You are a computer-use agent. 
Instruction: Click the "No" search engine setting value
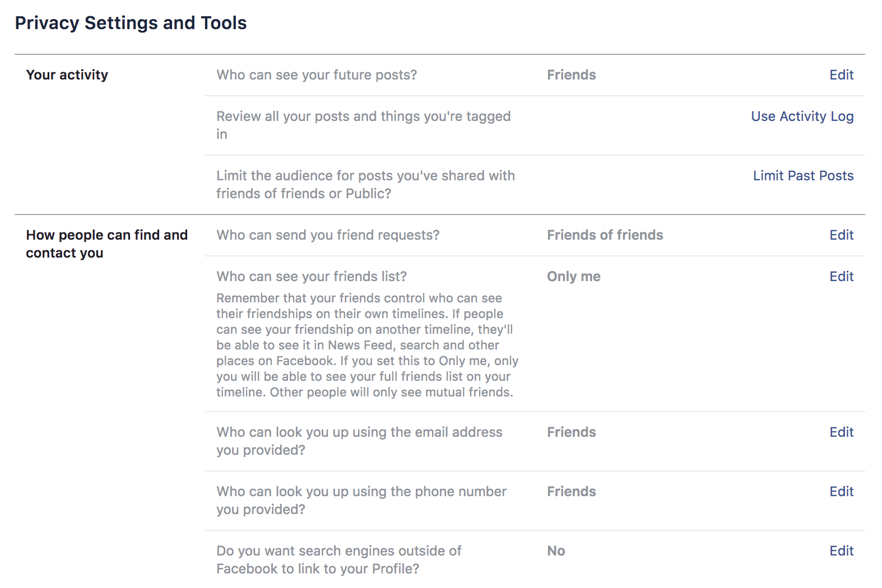click(x=556, y=551)
